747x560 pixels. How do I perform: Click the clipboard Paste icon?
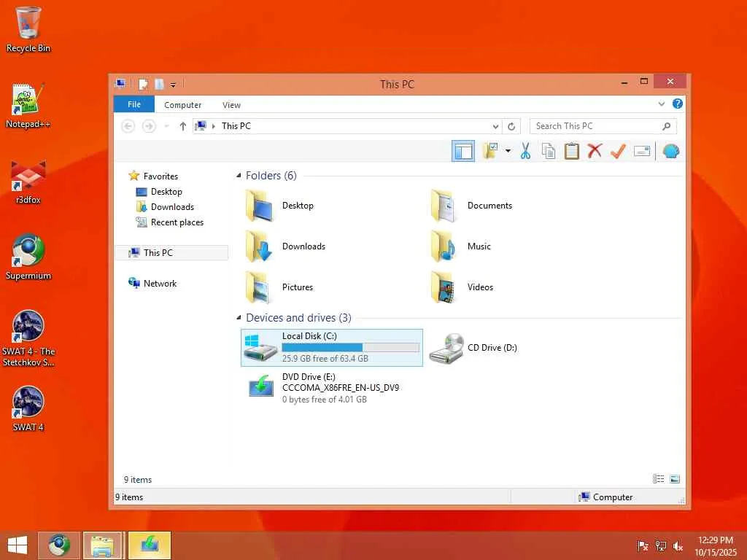[x=572, y=151]
